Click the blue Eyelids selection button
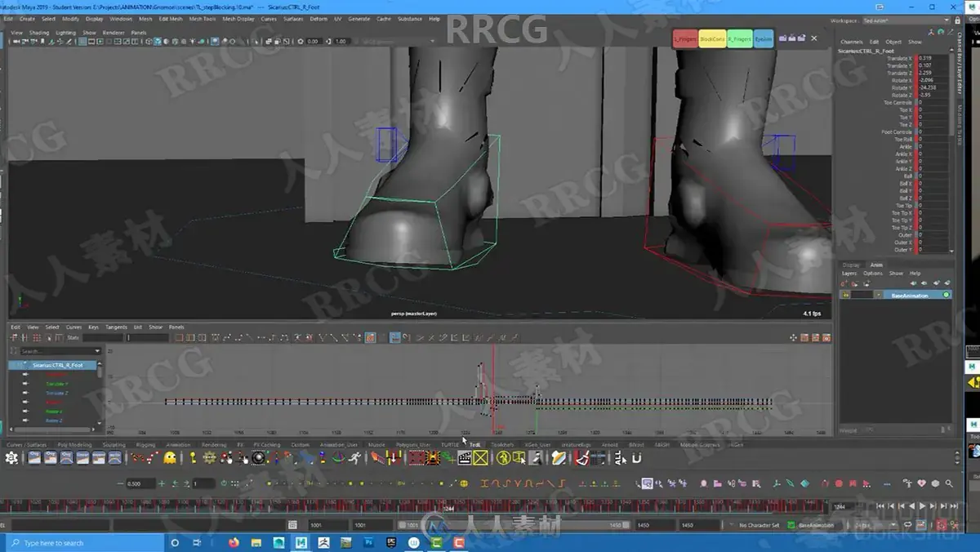 [x=764, y=38]
